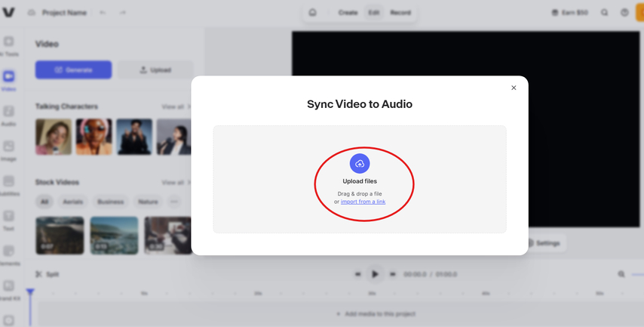Click the cloud save icon beside Project Name
Screen dimensions: 644x327
32,12
